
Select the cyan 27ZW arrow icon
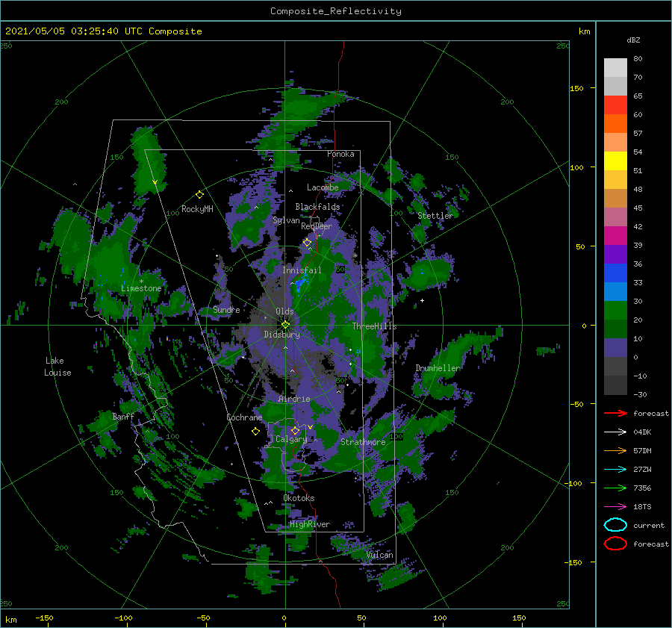tap(615, 470)
